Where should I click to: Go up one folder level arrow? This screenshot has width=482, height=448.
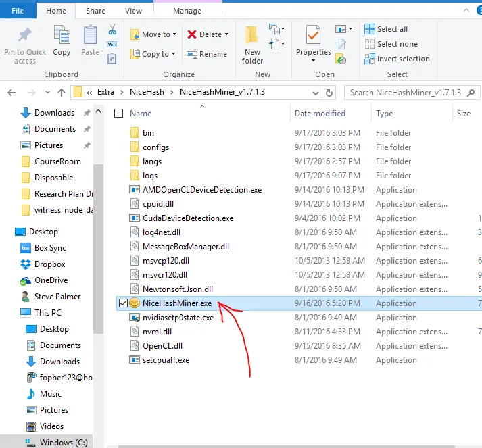click(62, 93)
